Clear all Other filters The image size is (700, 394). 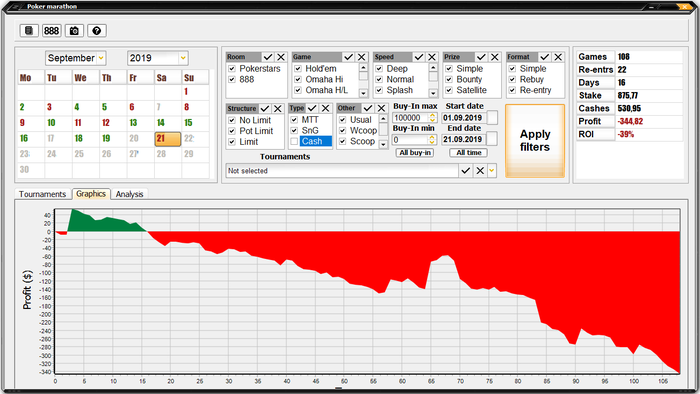pos(381,108)
